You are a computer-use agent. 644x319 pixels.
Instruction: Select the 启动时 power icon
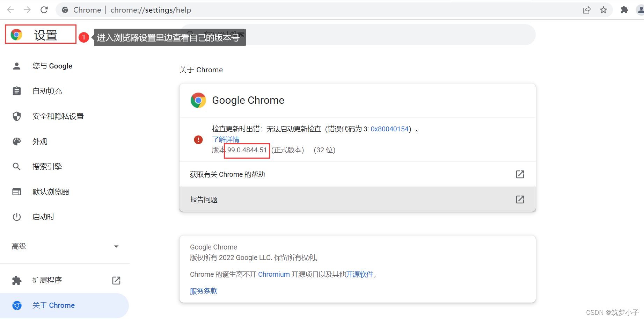[16, 217]
